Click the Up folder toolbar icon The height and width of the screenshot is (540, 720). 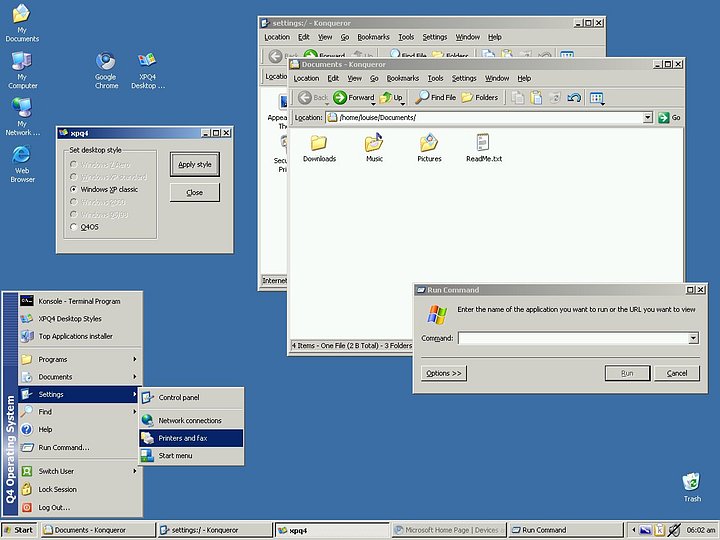[x=386, y=97]
